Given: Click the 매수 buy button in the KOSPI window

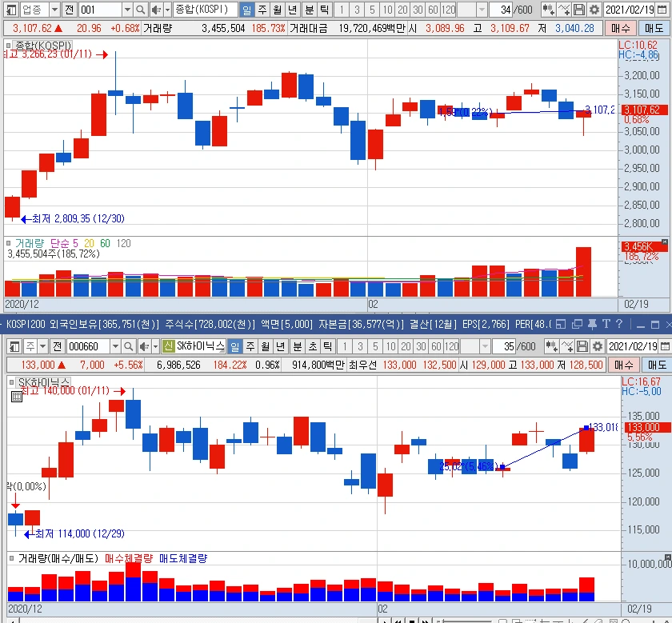Looking at the screenshot, I should pos(620,28).
